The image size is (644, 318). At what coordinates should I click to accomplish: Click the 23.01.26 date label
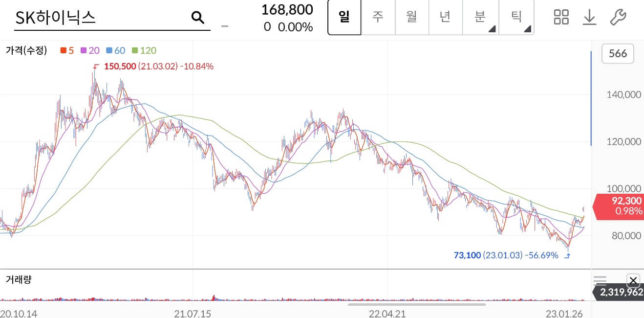tap(564, 313)
